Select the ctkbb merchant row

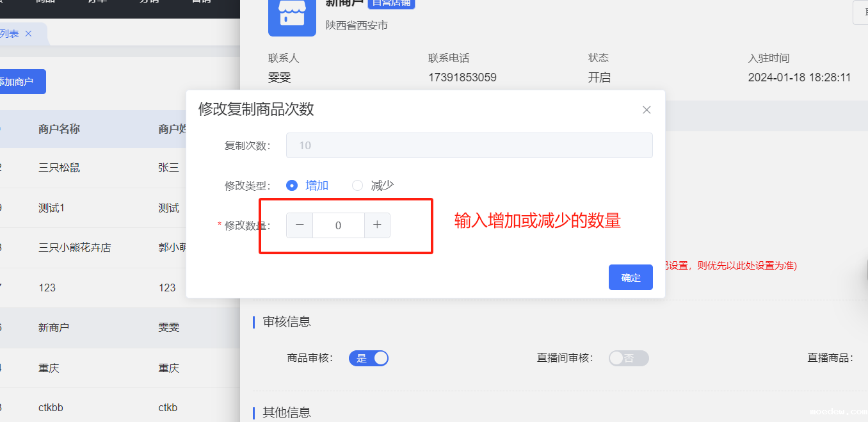(x=51, y=407)
